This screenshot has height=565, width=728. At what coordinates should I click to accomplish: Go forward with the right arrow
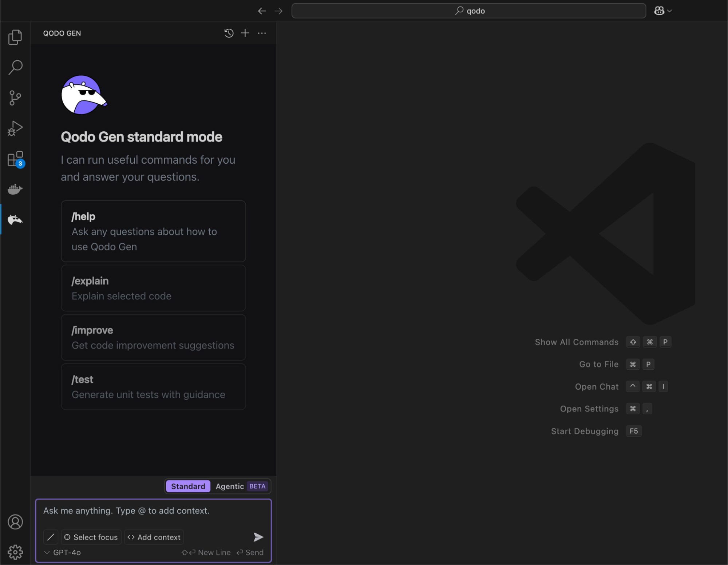pos(278,11)
